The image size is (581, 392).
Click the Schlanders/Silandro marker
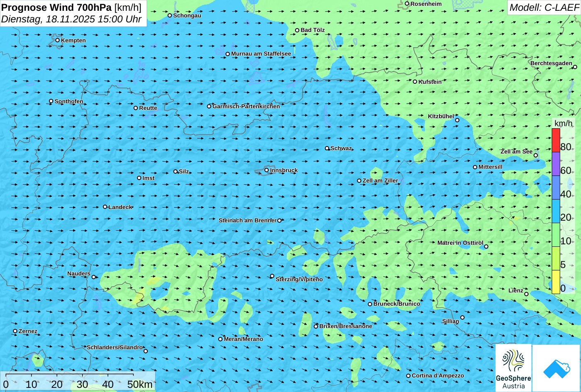coord(145,351)
